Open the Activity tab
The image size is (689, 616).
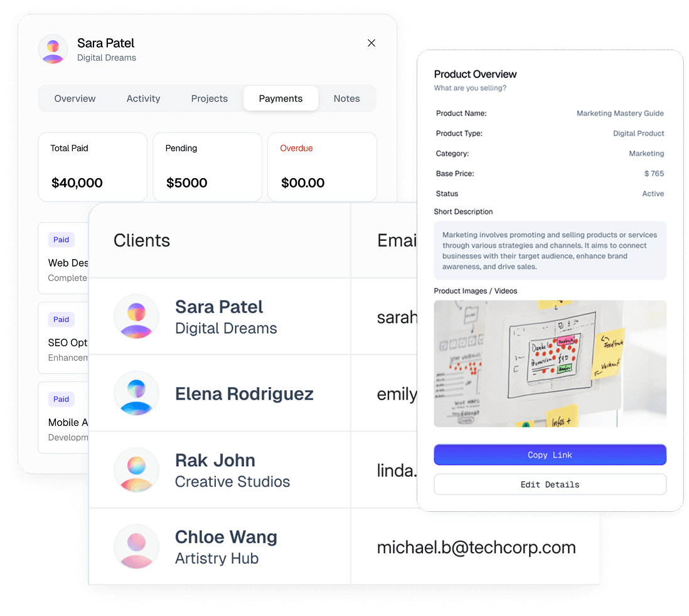[x=143, y=98]
